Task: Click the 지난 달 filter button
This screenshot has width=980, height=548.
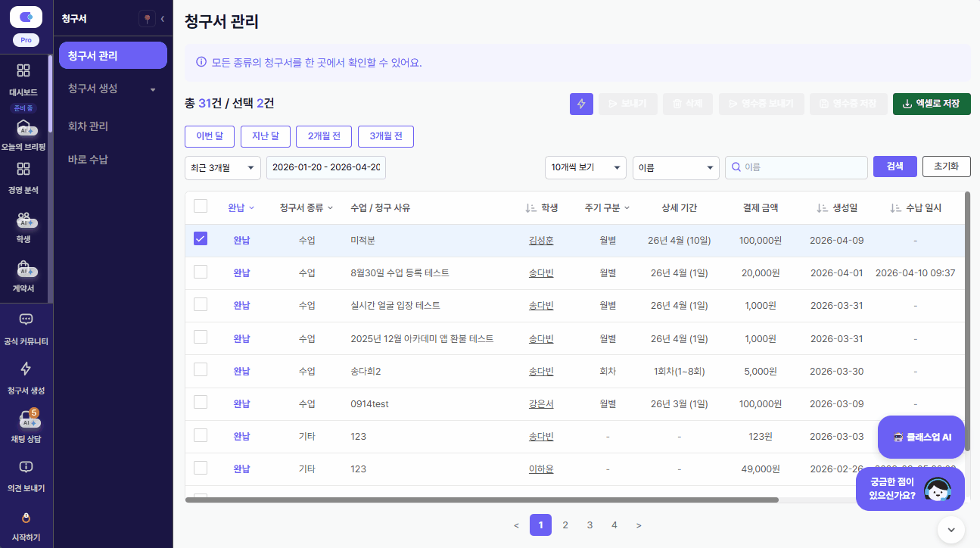Action: pyautogui.click(x=265, y=136)
